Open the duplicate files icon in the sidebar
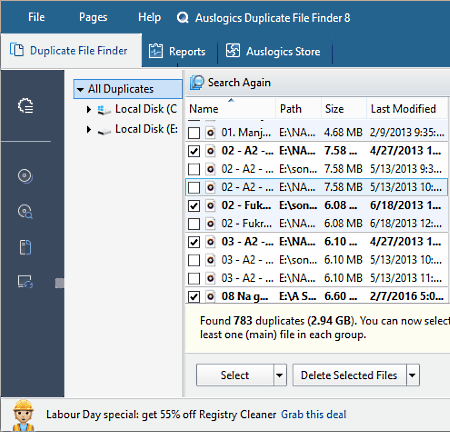 point(25,247)
